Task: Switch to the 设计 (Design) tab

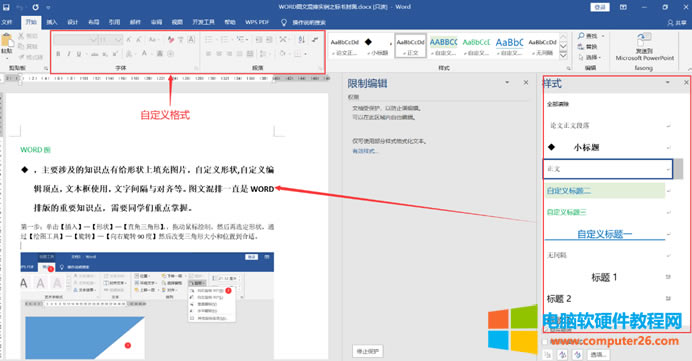Action: tap(73, 22)
